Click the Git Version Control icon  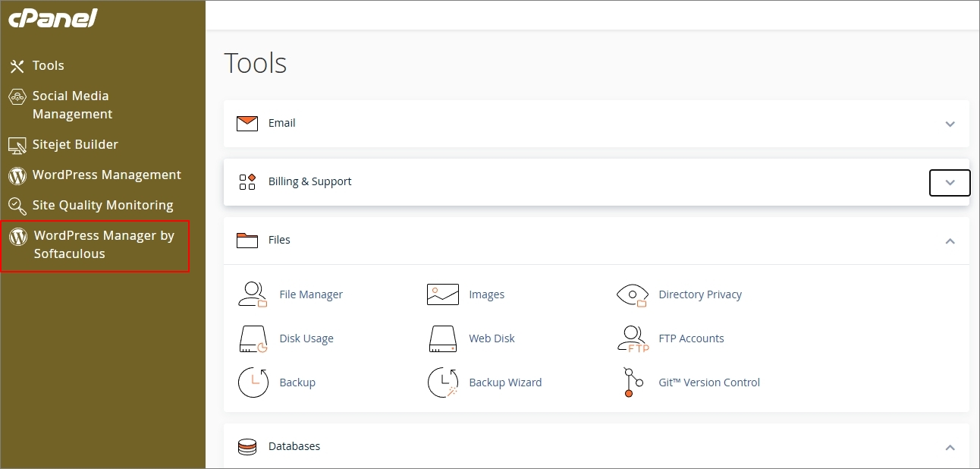coord(629,382)
